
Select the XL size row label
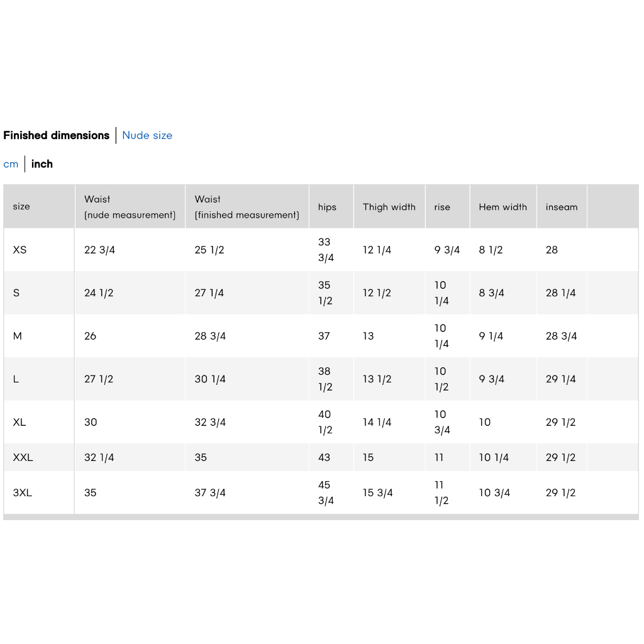(x=19, y=422)
